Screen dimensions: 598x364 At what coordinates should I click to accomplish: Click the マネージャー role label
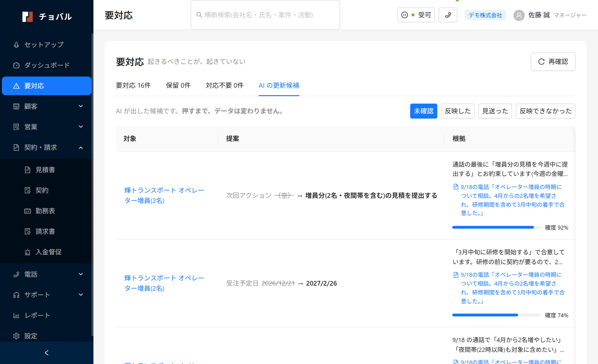click(570, 15)
